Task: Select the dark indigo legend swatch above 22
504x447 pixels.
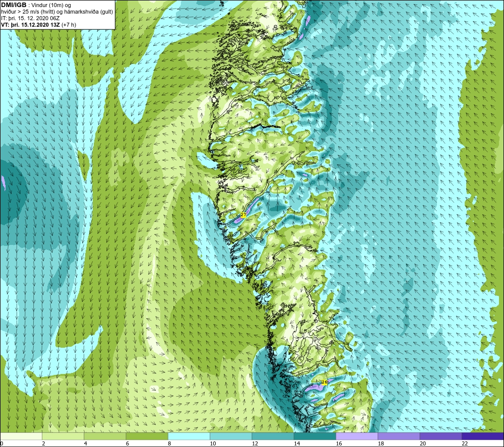Action: pyautogui.click(x=483, y=436)
